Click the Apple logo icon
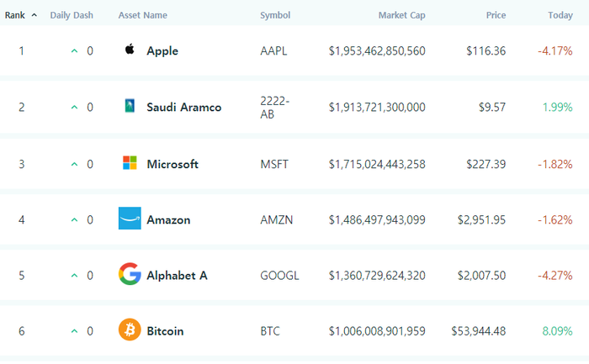This screenshot has height=364, width=589. pos(130,49)
